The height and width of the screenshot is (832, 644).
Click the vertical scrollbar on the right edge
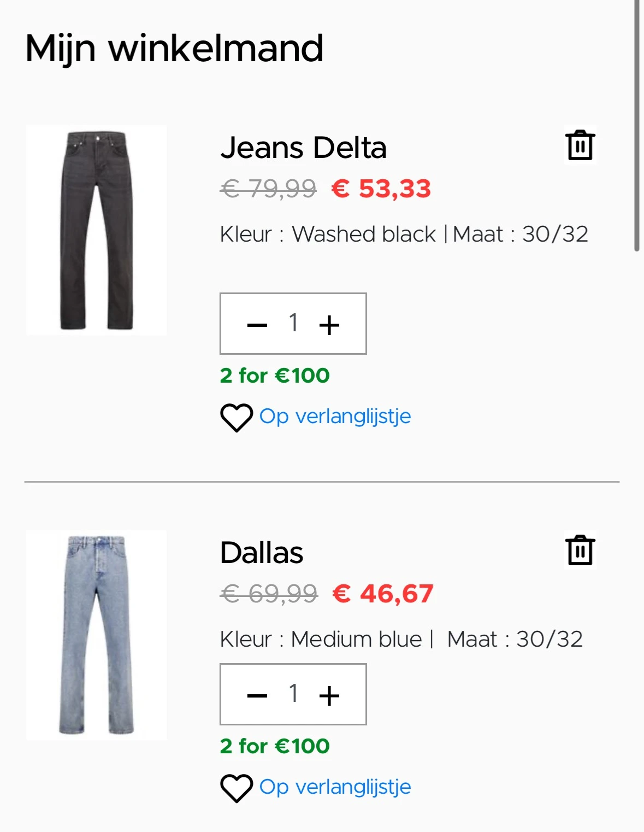click(x=636, y=126)
